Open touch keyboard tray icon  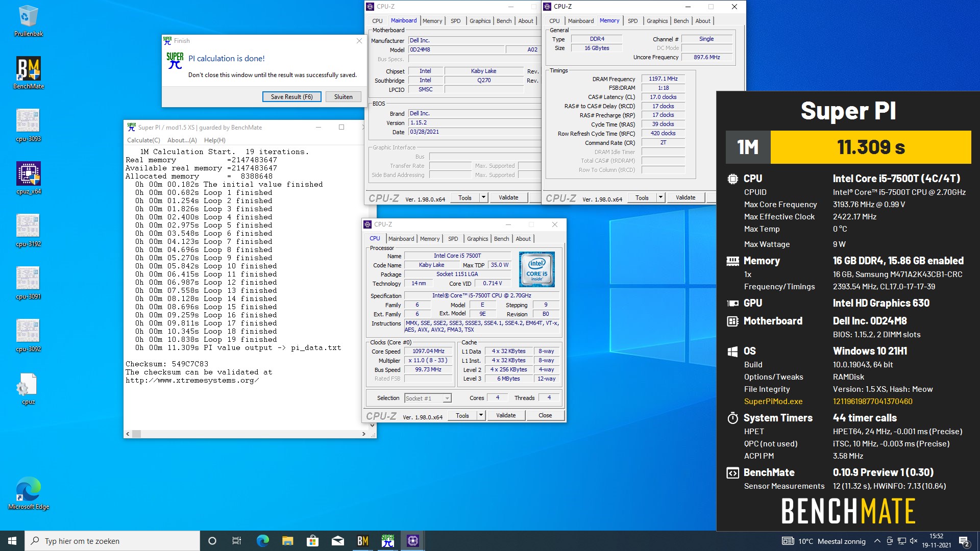click(x=788, y=541)
